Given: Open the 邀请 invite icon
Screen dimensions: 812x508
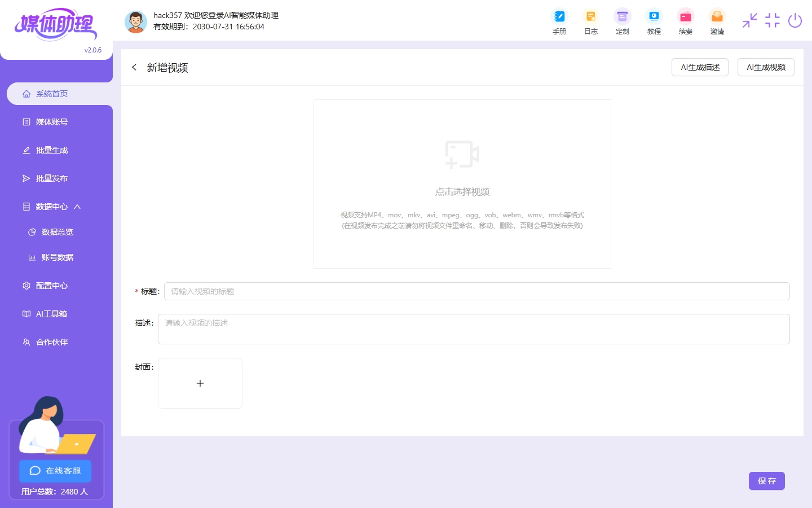Looking at the screenshot, I should pyautogui.click(x=717, y=21).
